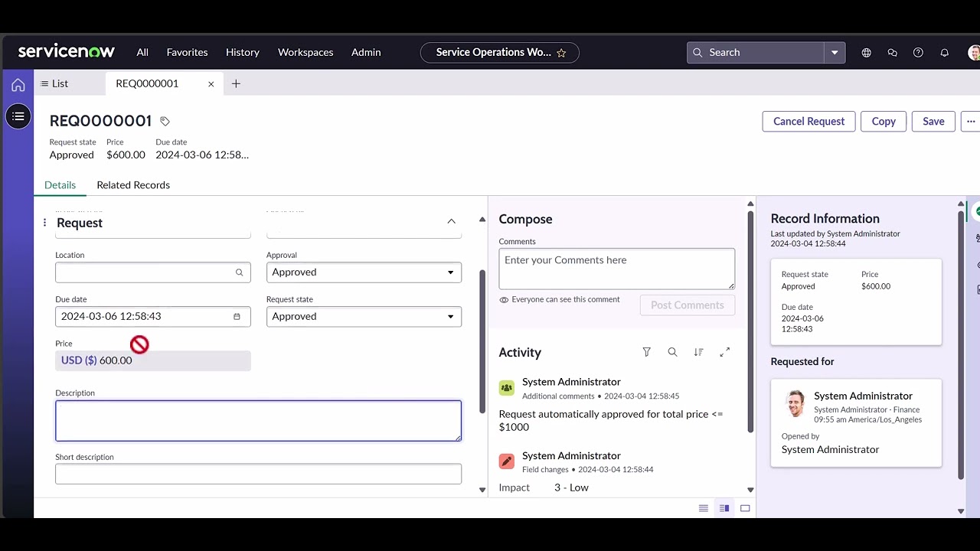Click the form panel scrollbar thumb
The width and height of the screenshot is (980, 551).
(482, 341)
